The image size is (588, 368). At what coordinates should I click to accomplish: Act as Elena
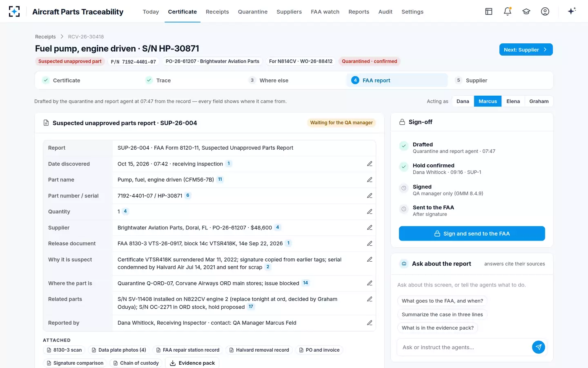pyautogui.click(x=513, y=101)
